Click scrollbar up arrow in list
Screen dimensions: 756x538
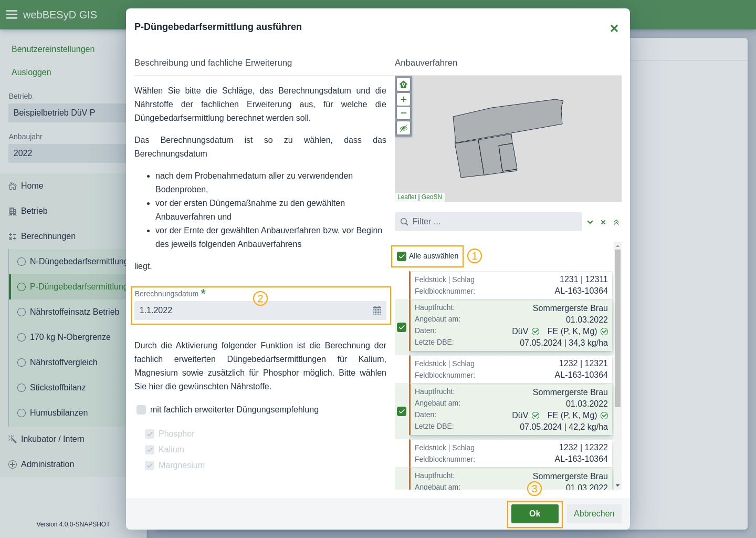tap(617, 245)
